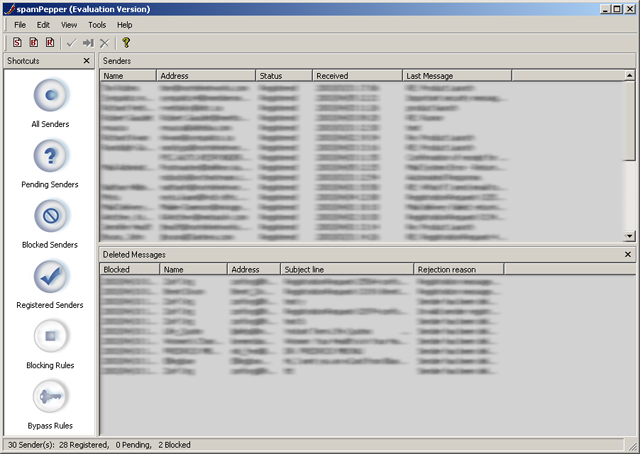The height and width of the screenshot is (454, 640).
Task: Click the red S toolbar icon
Action: pyautogui.click(x=17, y=42)
